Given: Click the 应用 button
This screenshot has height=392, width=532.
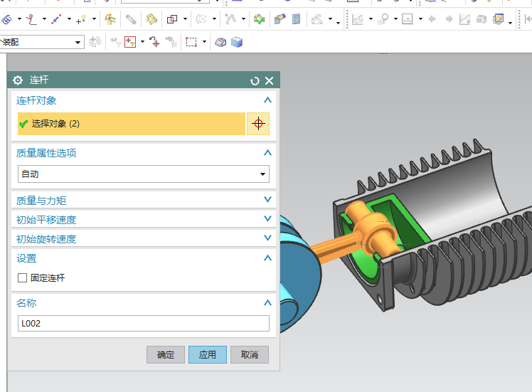Looking at the screenshot, I should coord(208,355).
